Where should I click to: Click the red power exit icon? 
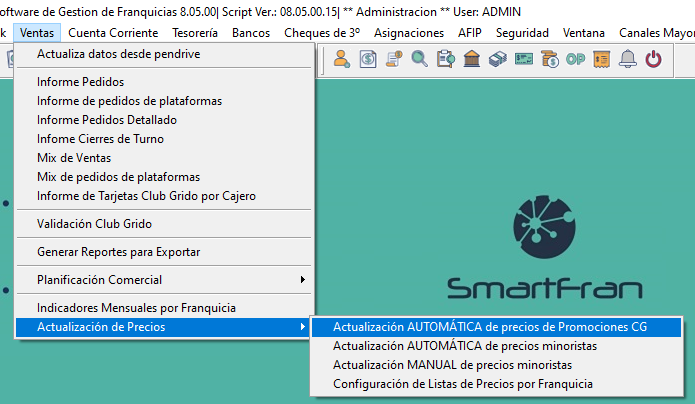click(654, 59)
